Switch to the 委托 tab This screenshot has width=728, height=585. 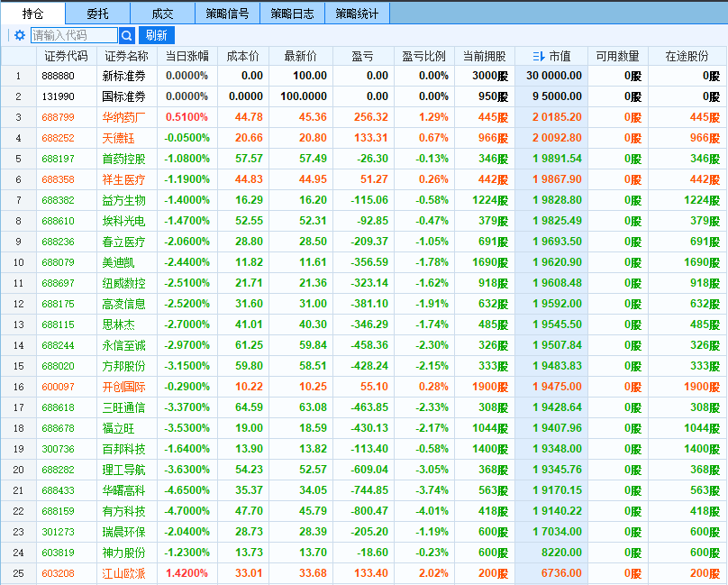(98, 14)
